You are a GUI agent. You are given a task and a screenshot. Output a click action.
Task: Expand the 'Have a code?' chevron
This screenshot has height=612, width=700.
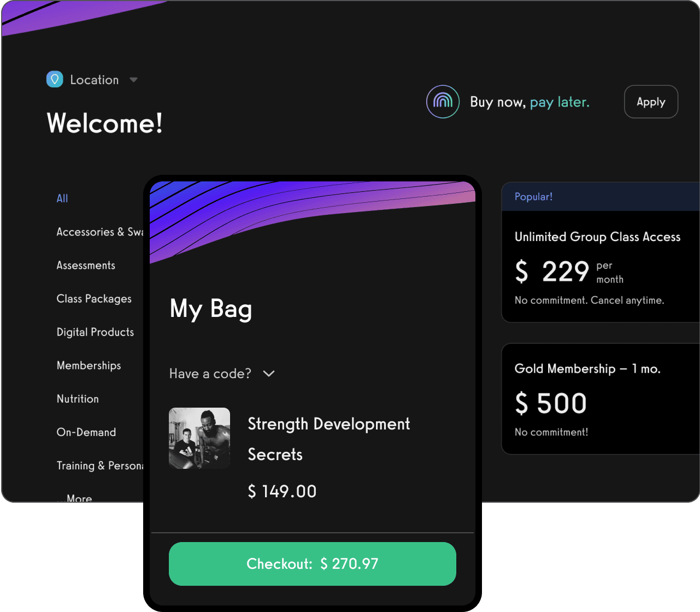click(x=269, y=374)
